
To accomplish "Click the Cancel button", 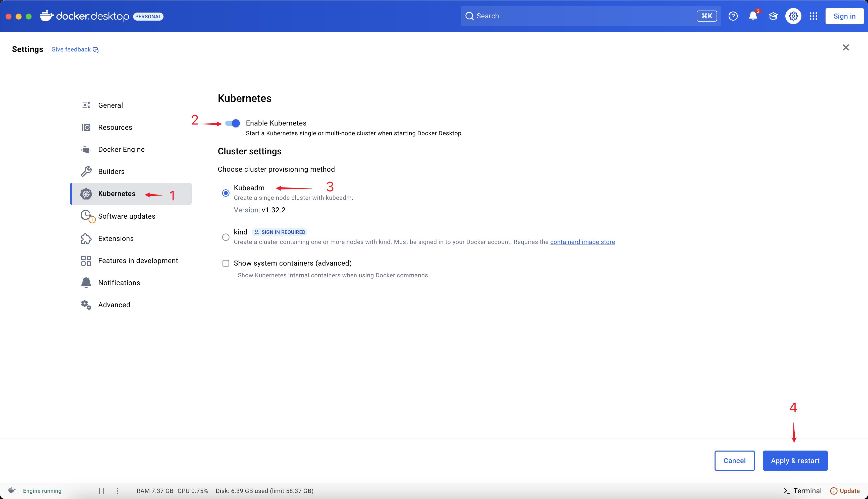I will (x=734, y=461).
